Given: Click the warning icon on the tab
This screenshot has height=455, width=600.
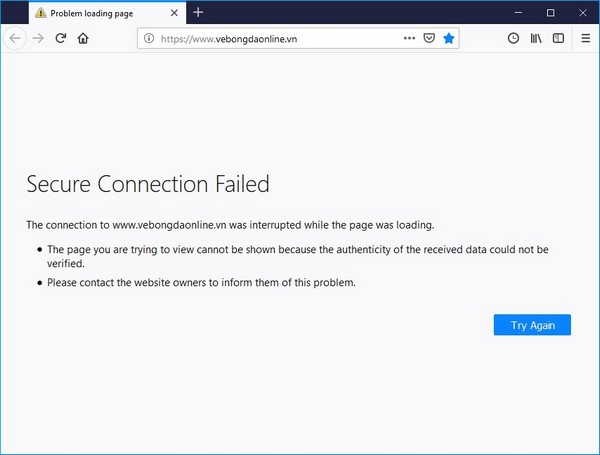Looking at the screenshot, I should [x=39, y=12].
